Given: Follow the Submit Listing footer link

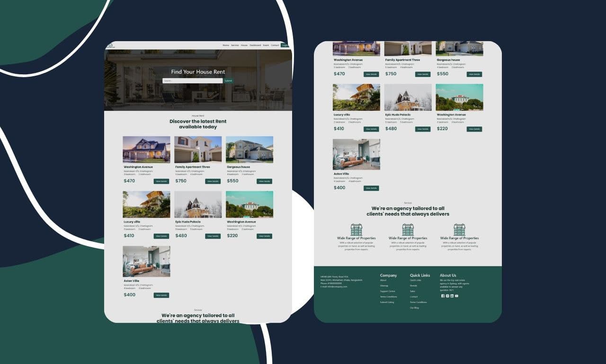Looking at the screenshot, I should (387, 302).
